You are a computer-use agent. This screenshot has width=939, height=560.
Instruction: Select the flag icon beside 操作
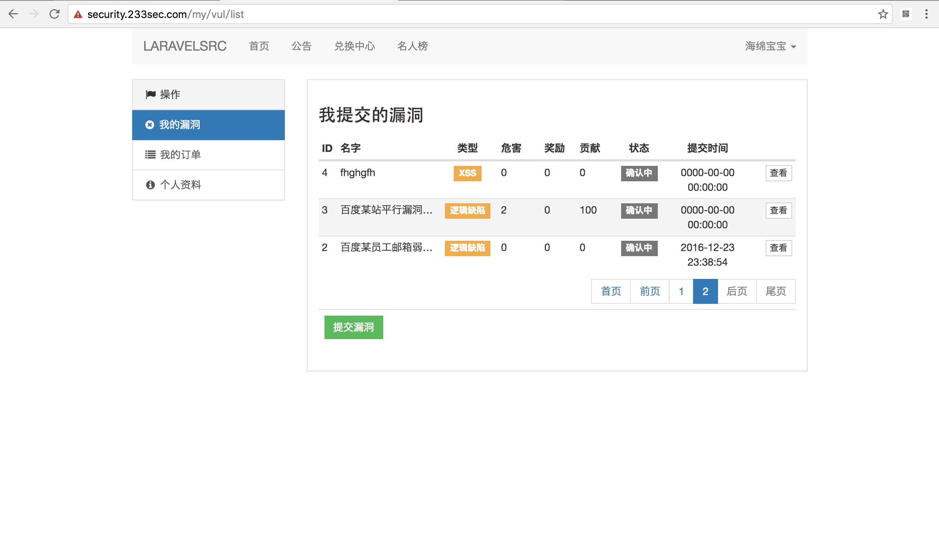tap(151, 94)
